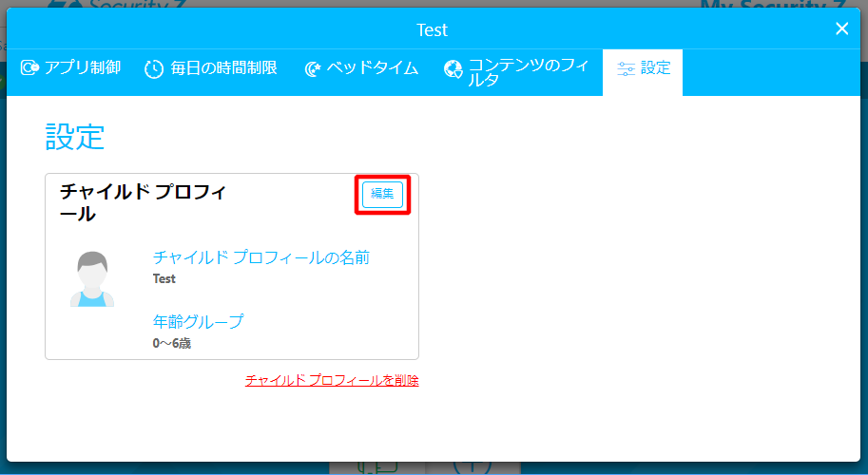
Task: Open the アプリ制御 tab
Action: coord(84,68)
